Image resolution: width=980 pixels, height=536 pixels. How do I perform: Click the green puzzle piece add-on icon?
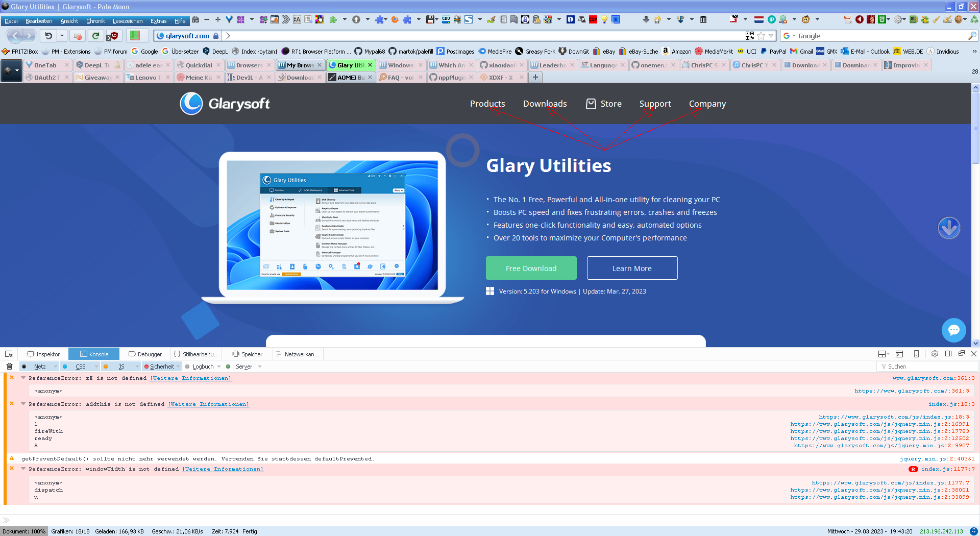pyautogui.click(x=333, y=19)
